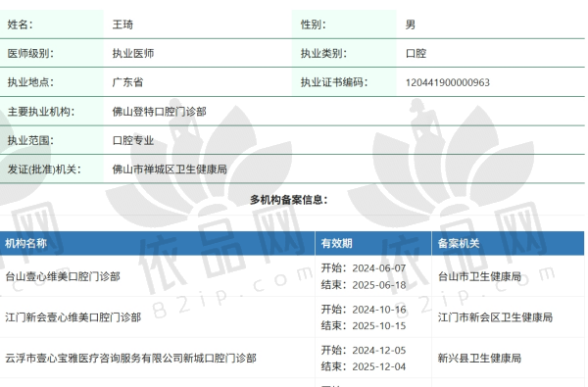The image size is (588, 387).
Task: Click end date 2025-10-15
Action: pos(378,326)
